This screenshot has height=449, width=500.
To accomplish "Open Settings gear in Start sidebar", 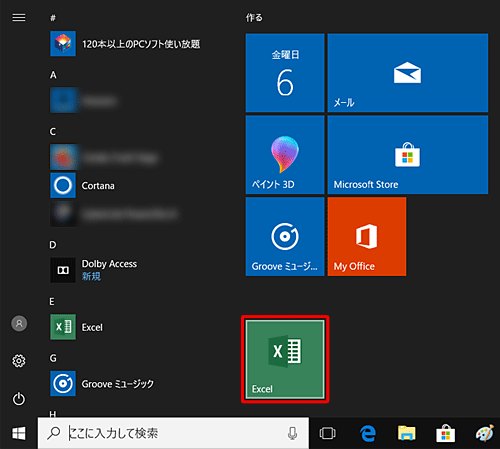I will click(19, 361).
